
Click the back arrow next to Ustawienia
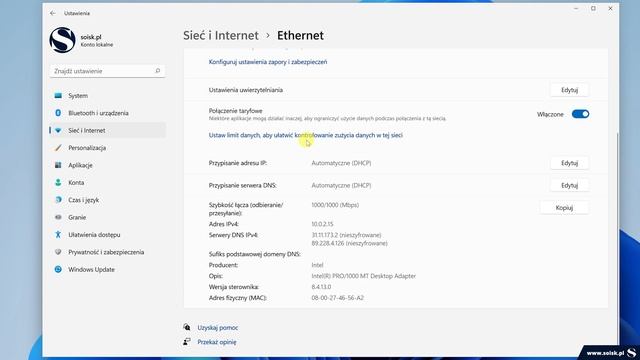[53, 13]
